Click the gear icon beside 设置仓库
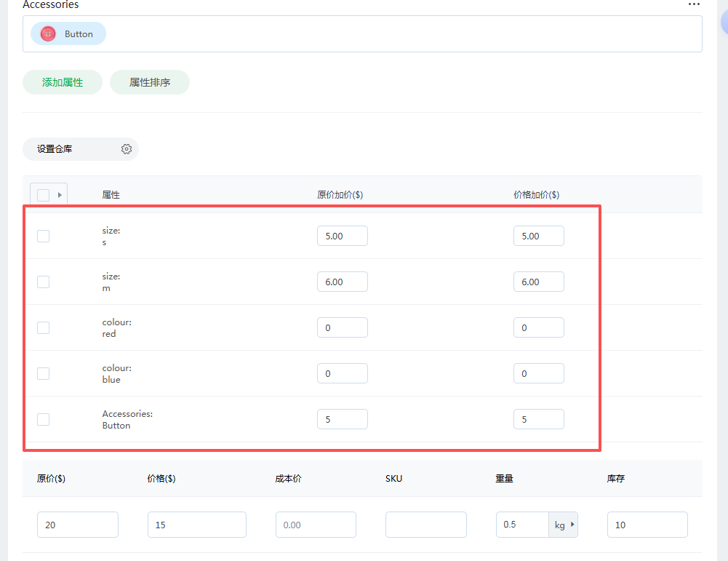The height and width of the screenshot is (561, 728). (127, 149)
